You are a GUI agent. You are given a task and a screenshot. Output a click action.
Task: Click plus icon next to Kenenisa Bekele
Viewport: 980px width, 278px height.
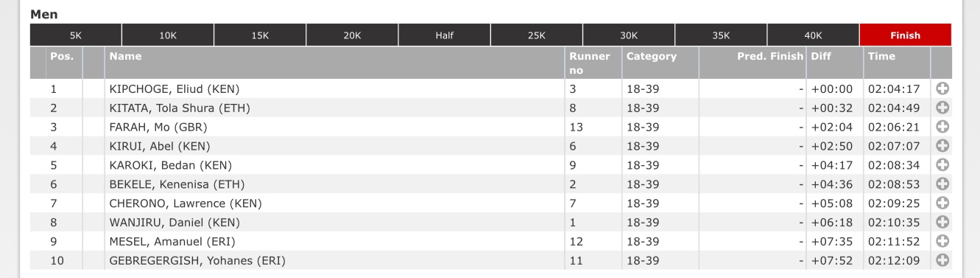(x=942, y=184)
